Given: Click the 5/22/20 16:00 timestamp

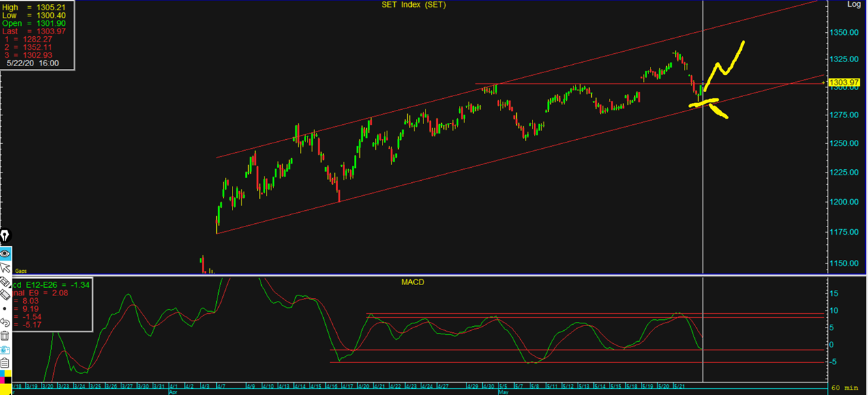Looking at the screenshot, I should tap(33, 63).
